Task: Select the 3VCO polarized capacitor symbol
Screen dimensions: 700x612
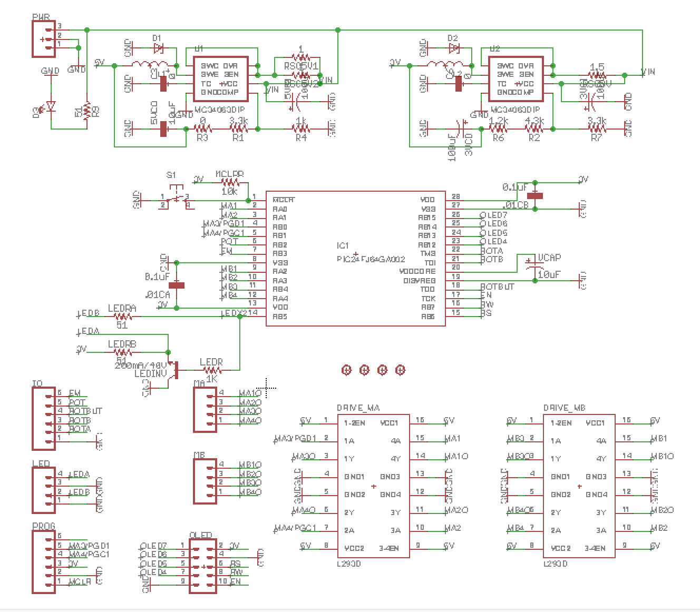Action: tap(461, 129)
